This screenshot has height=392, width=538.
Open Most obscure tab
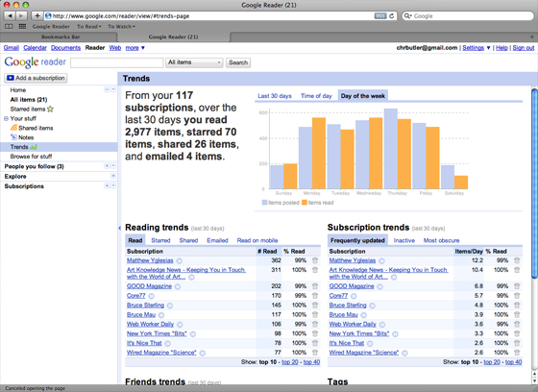point(441,240)
